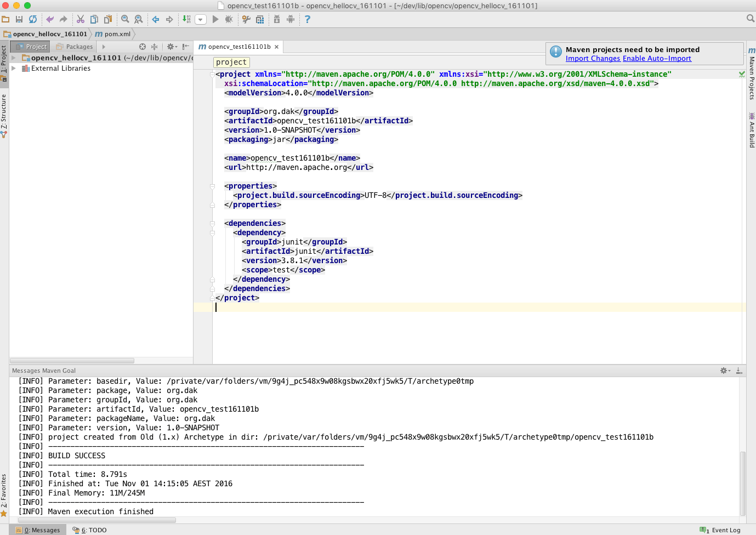Save all files with the floppy disk icon
This screenshot has height=535, width=756.
pos(19,19)
